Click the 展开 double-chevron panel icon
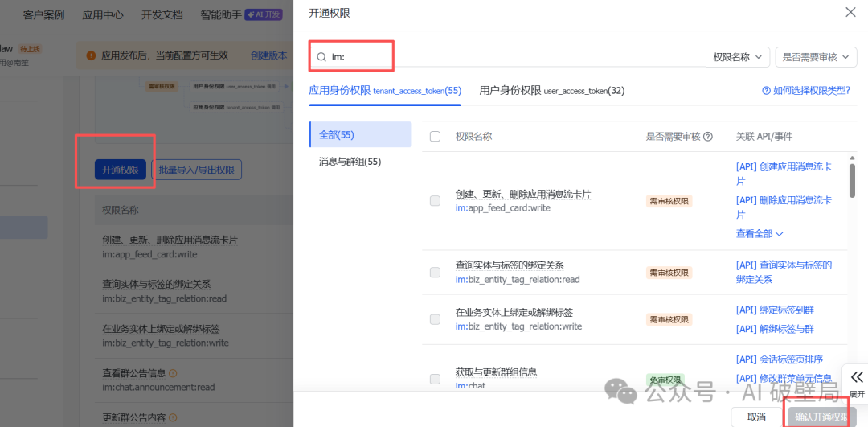 [857, 377]
